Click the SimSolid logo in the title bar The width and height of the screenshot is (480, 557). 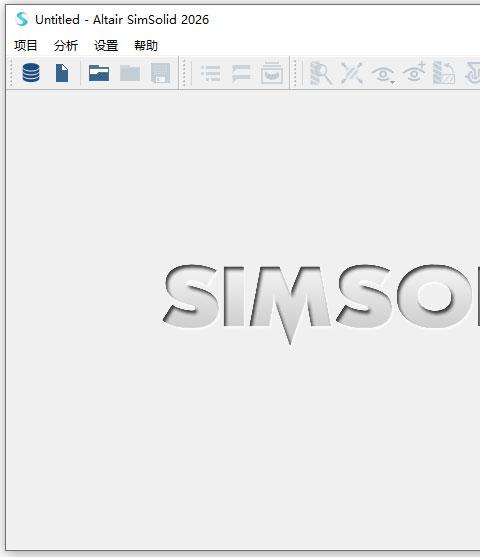(22, 19)
